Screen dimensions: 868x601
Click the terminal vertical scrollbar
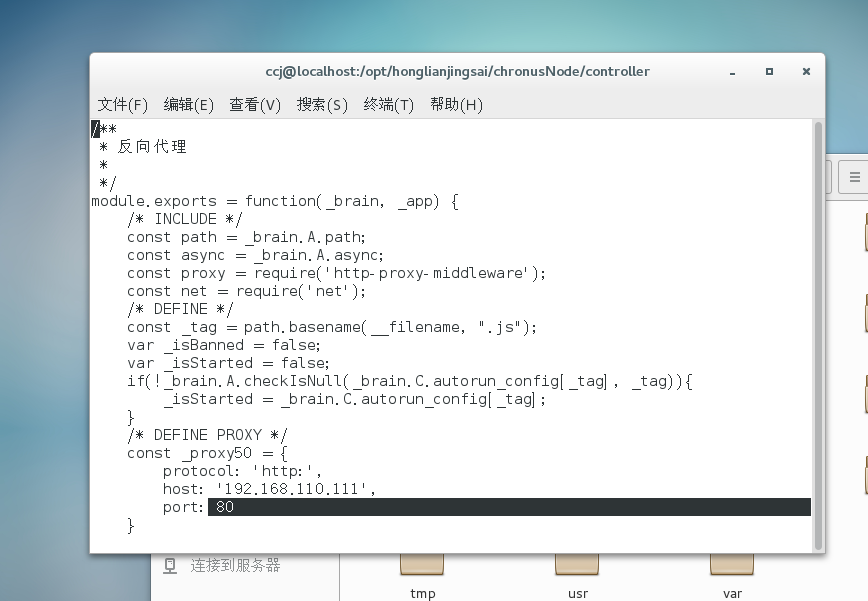(x=818, y=330)
